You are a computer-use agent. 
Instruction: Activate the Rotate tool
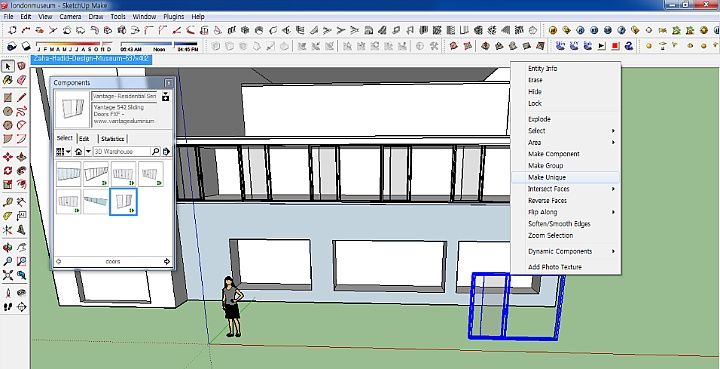click(x=8, y=171)
